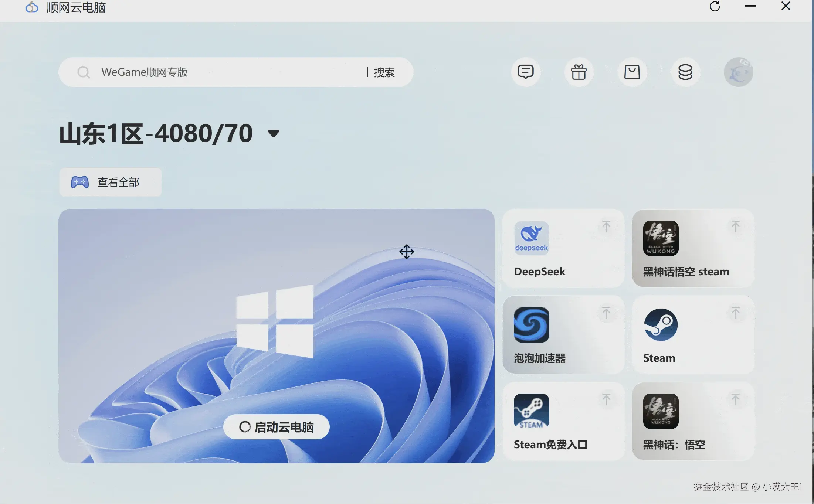The height and width of the screenshot is (504, 814).
Task: Click the stacked coins balance icon
Action: pos(685,72)
